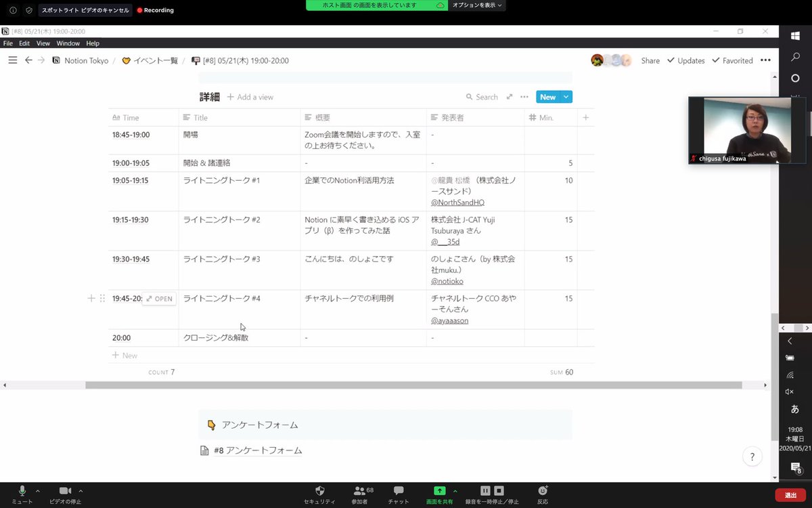Open Windows search magnifier in taskbar

[796, 58]
